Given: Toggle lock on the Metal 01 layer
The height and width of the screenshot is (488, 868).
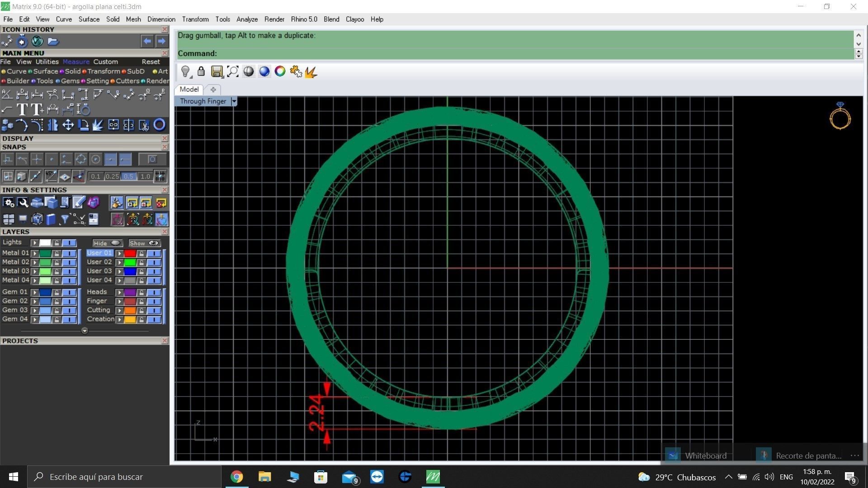Looking at the screenshot, I should point(57,253).
